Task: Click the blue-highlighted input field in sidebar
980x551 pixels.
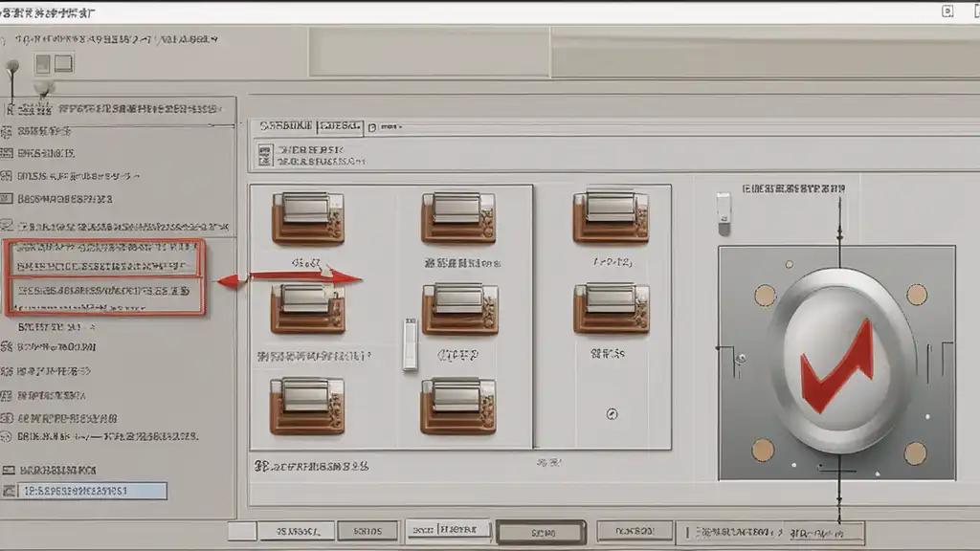Action: [x=92, y=491]
